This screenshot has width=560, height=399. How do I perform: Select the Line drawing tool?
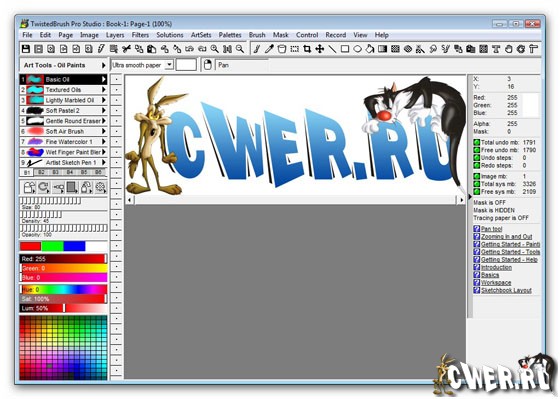click(332, 49)
